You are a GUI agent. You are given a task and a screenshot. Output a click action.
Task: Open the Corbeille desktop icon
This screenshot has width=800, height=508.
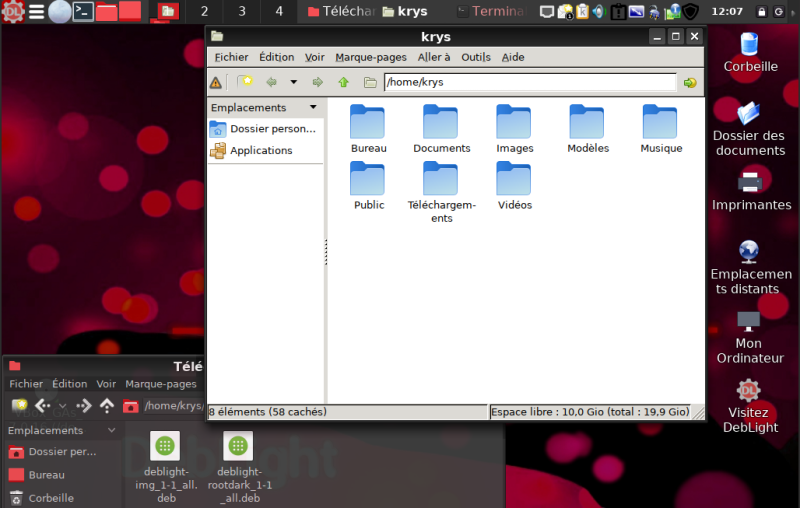pyautogui.click(x=750, y=46)
